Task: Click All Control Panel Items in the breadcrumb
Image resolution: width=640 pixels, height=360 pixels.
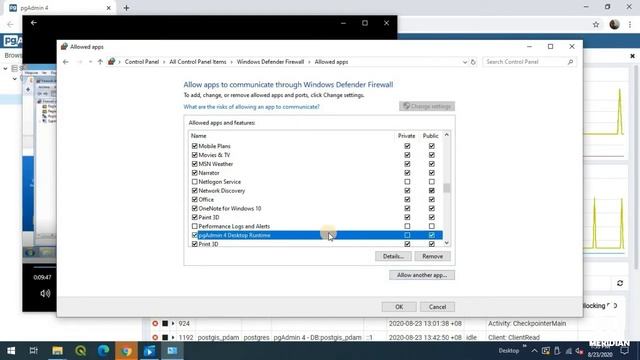Action: click(198, 62)
